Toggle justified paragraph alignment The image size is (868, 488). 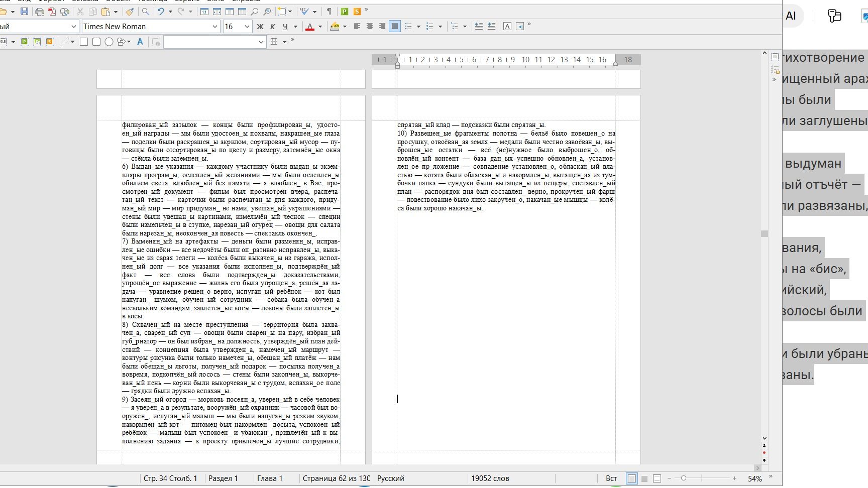[x=395, y=27]
